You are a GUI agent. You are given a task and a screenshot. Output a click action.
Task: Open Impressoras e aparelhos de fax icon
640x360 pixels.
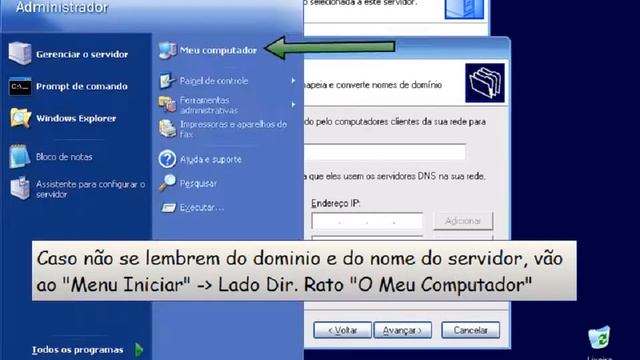pyautogui.click(x=167, y=129)
